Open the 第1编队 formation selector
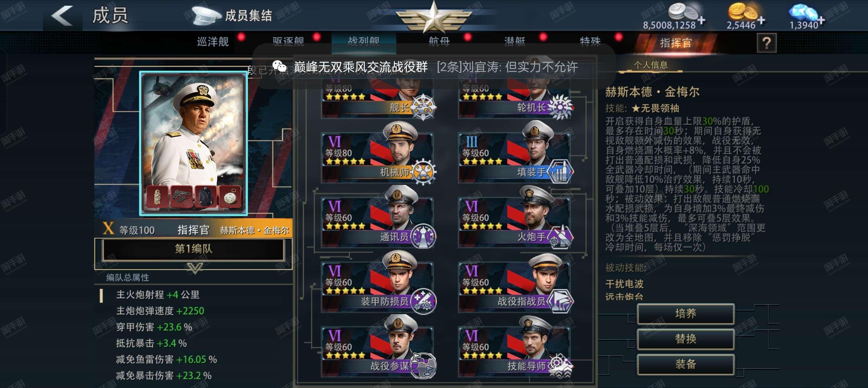Screen dimensions: 868x388 click(x=194, y=249)
